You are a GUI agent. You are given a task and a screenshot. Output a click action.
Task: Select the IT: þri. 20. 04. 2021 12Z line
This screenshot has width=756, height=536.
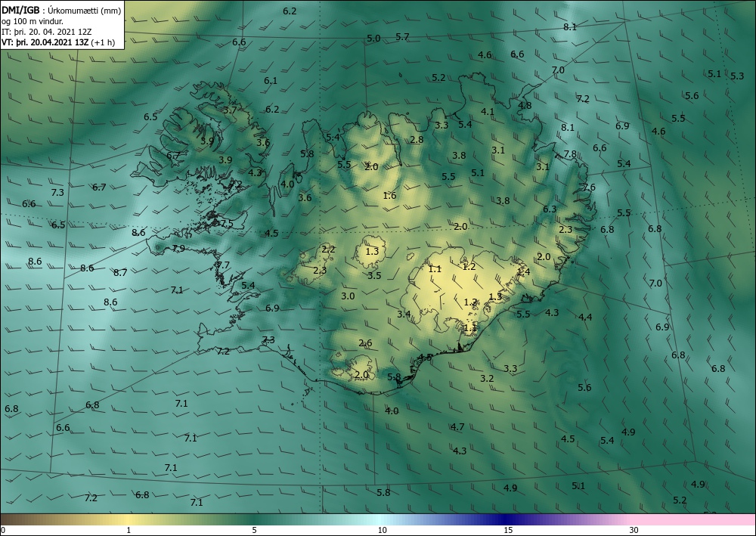tap(46, 32)
